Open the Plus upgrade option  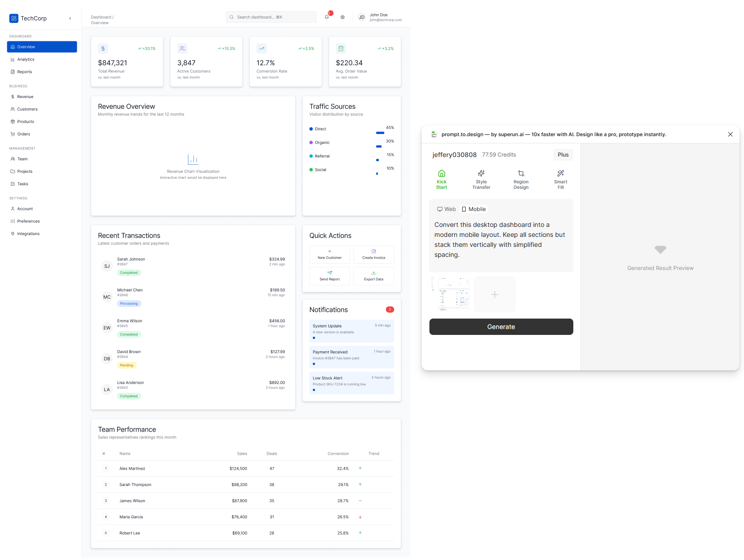click(x=563, y=154)
